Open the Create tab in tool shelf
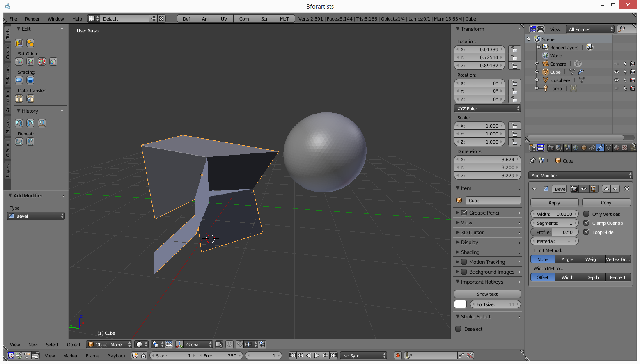The image size is (640, 364). pos(7,52)
